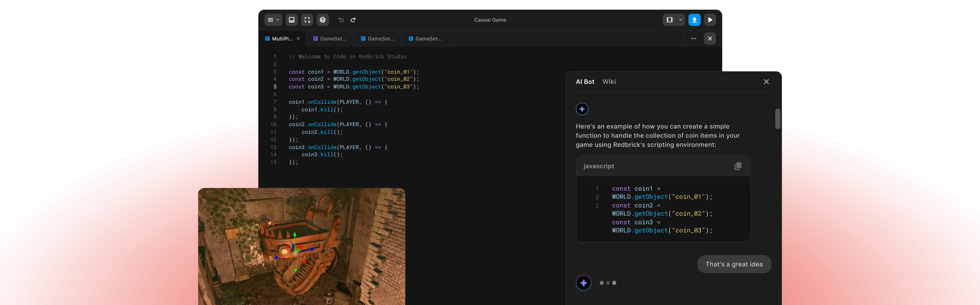Viewport: 980px width, 305px height.
Task: Publish the project with the upload button
Action: [694, 20]
